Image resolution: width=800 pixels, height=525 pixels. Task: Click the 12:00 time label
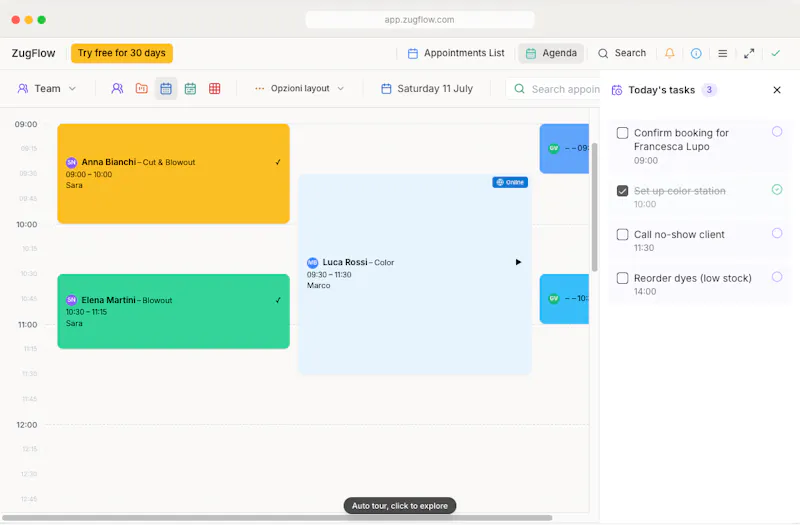pyautogui.click(x=27, y=425)
